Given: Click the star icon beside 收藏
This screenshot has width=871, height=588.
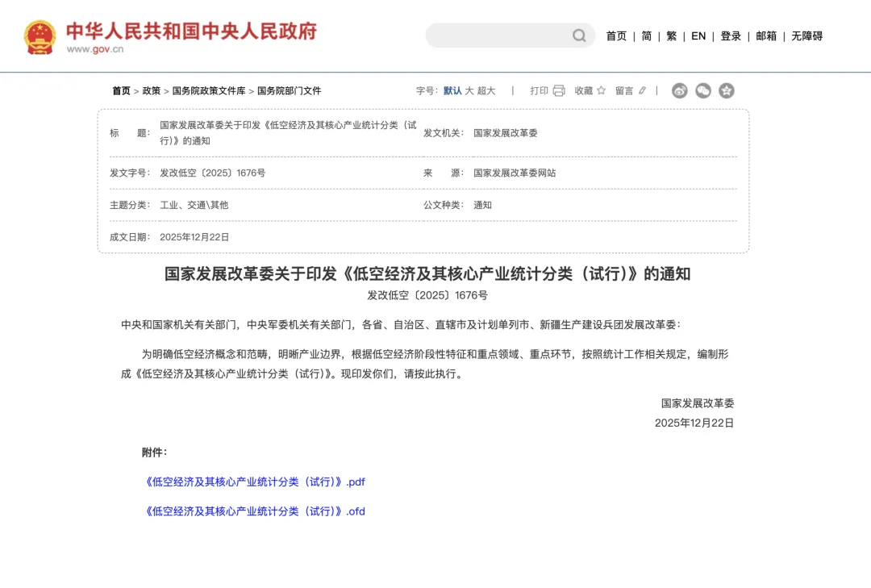Looking at the screenshot, I should [600, 91].
